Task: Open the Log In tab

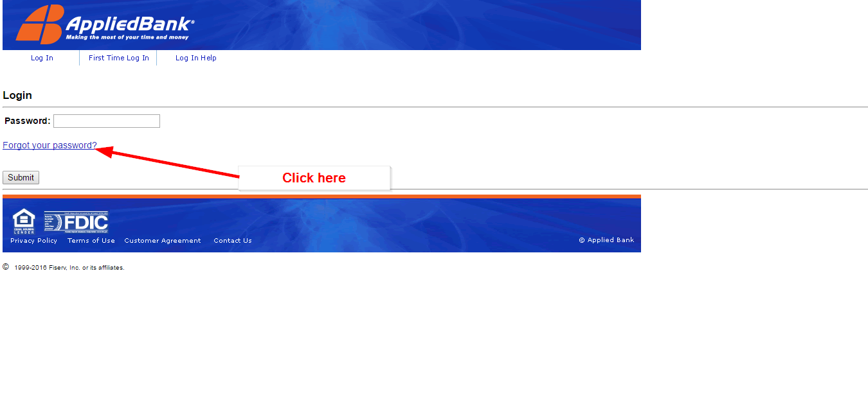Action: point(42,58)
